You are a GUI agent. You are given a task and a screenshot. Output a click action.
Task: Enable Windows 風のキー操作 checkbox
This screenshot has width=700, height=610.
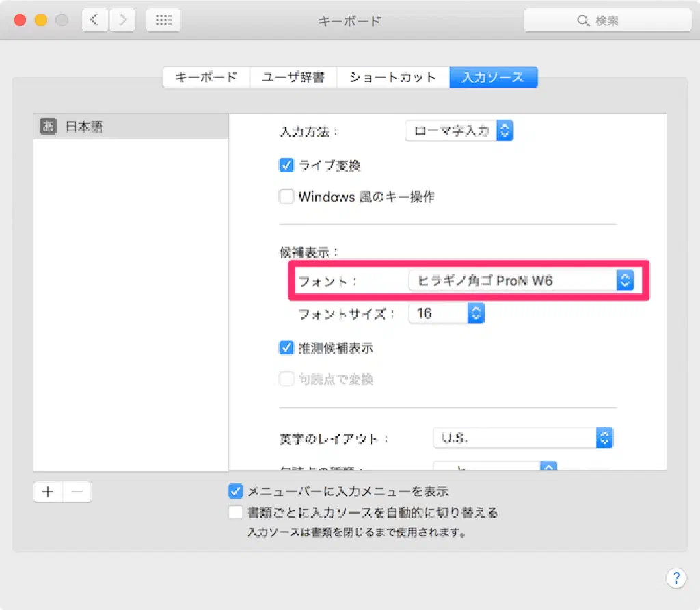pos(286,197)
